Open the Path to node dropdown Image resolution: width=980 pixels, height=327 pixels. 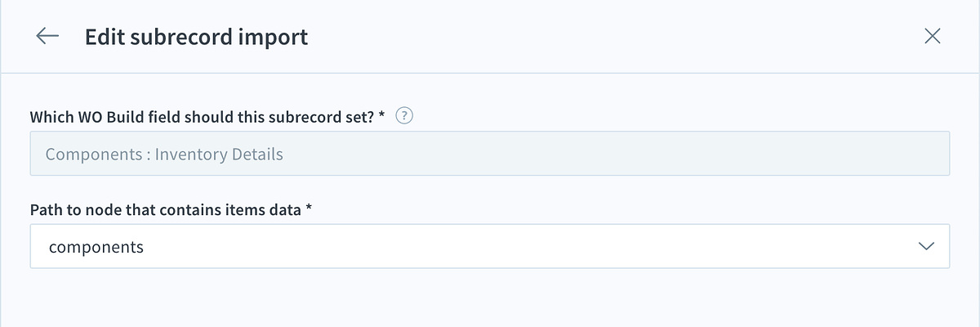[489, 246]
